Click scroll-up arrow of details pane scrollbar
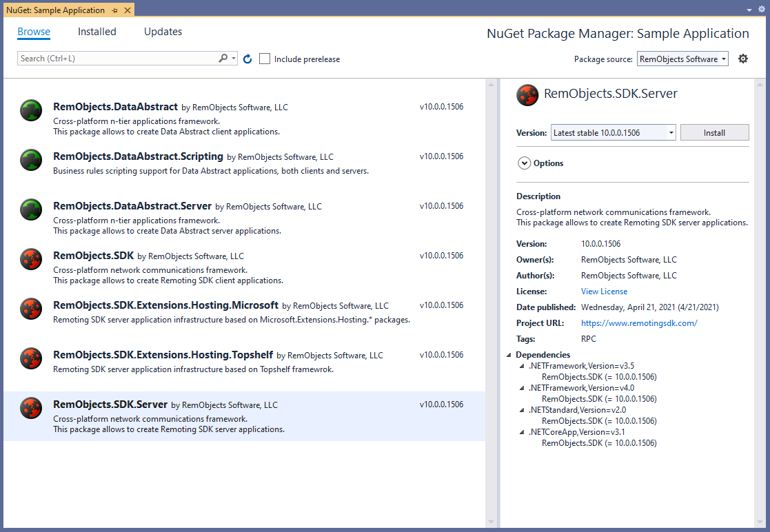This screenshot has height=532, width=770. click(760, 84)
